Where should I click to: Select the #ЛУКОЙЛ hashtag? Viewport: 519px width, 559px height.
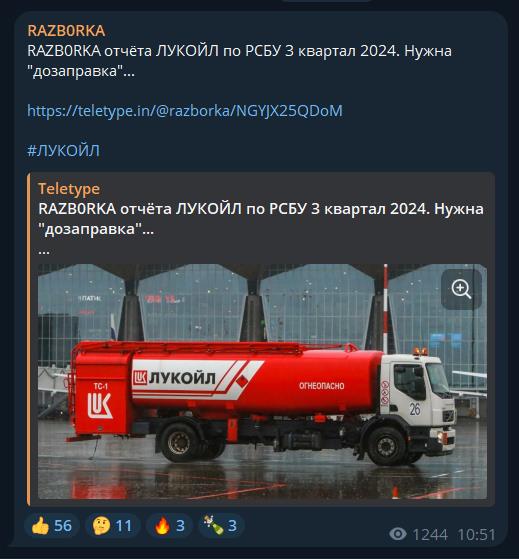coord(63,150)
